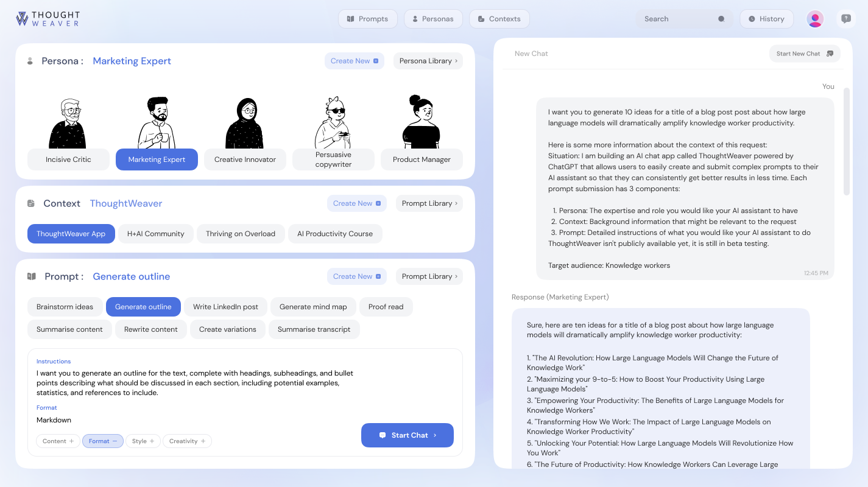The width and height of the screenshot is (868, 487).
Task: Click the New Chat title text
Action: (x=531, y=54)
